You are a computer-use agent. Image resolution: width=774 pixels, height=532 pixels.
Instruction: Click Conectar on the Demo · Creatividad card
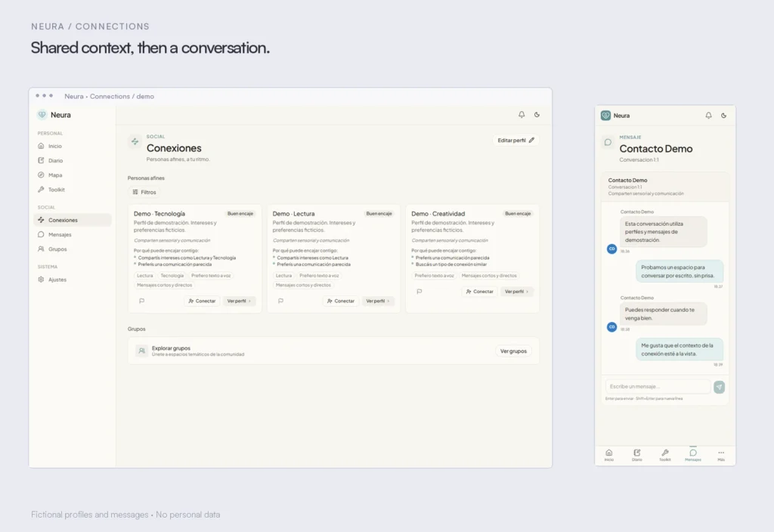pyautogui.click(x=479, y=292)
